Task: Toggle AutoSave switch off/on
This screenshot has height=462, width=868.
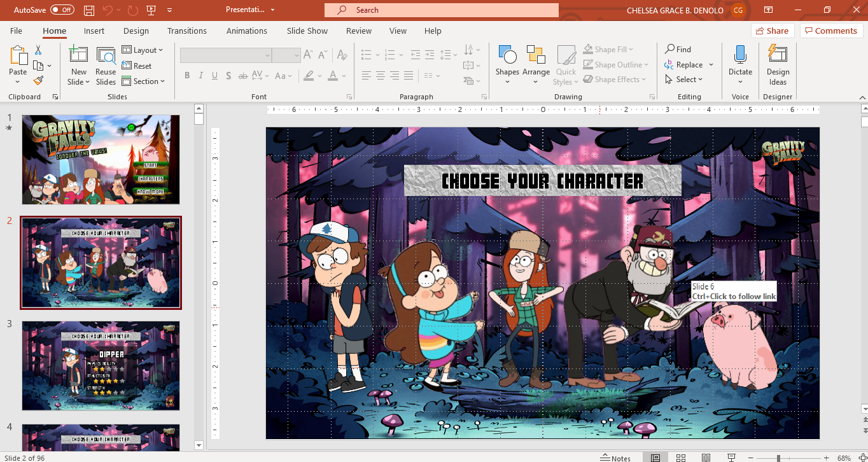Action: tap(62, 10)
